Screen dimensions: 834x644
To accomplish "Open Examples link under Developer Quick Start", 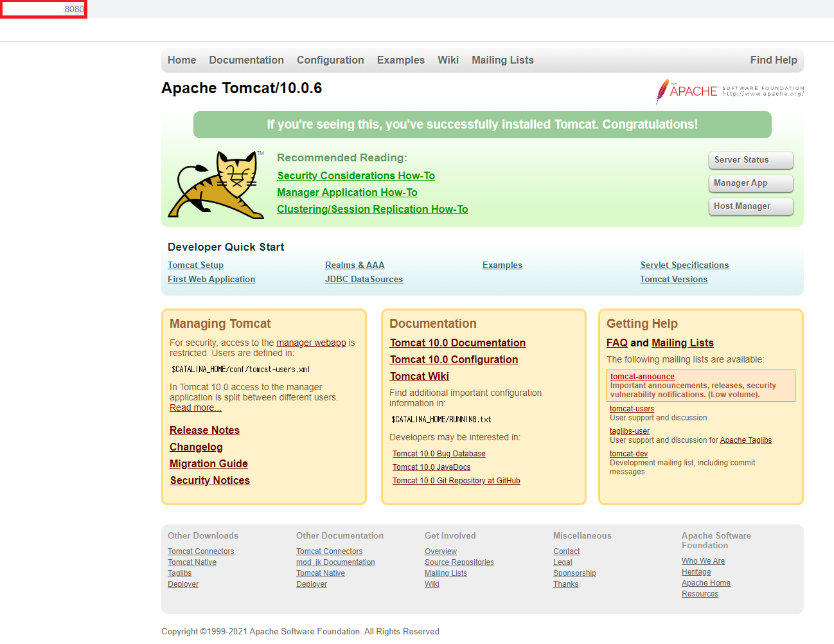I will click(502, 265).
